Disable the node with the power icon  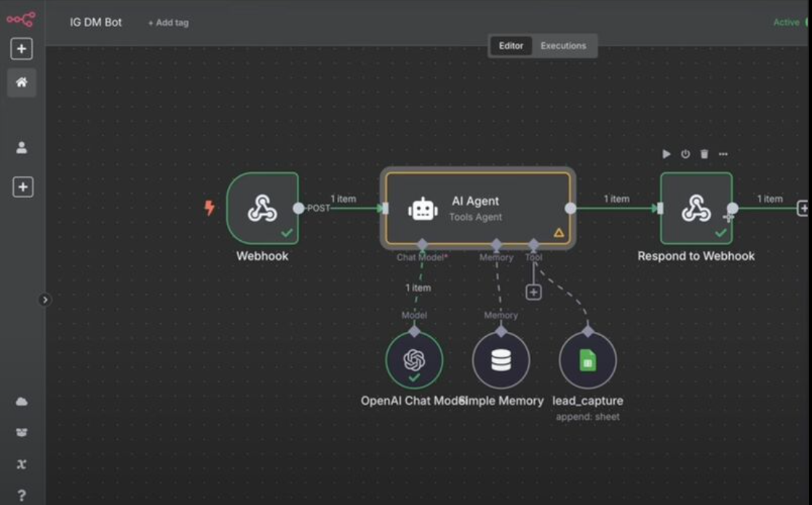tap(685, 154)
